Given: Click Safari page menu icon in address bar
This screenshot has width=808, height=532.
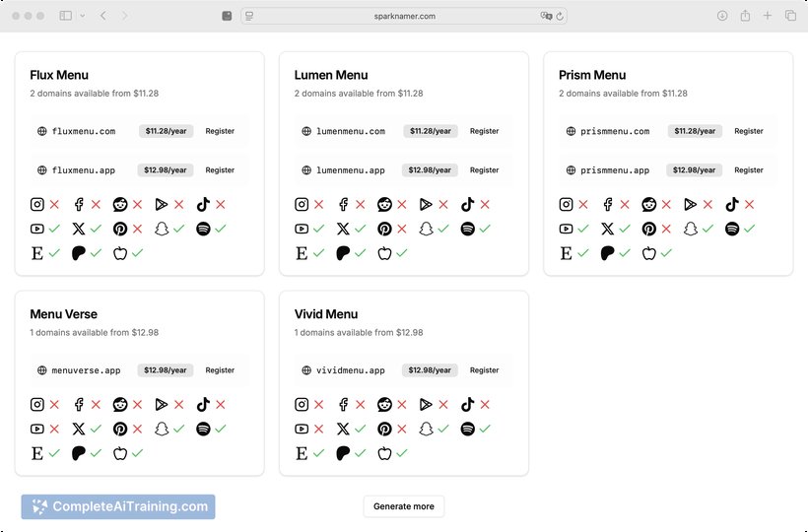Looking at the screenshot, I should (x=250, y=16).
